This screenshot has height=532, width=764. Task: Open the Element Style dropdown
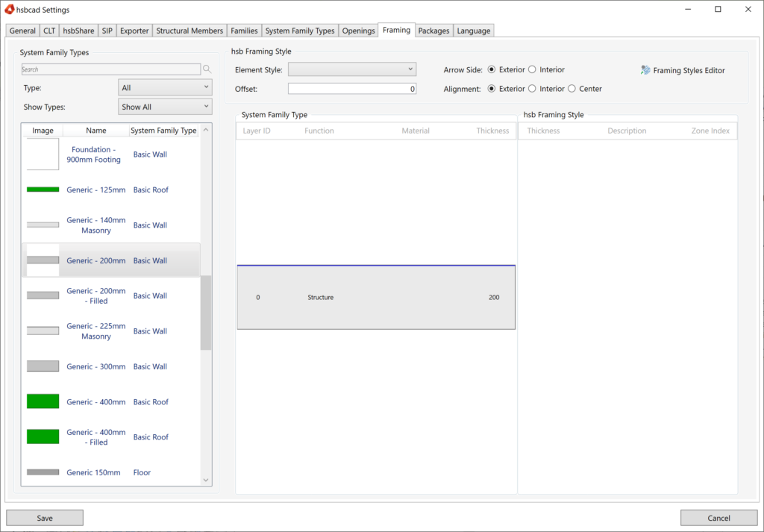(352, 69)
